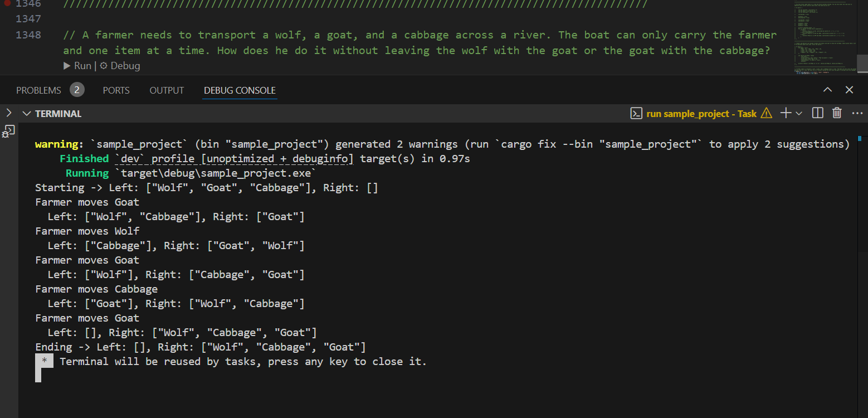Click the Debug code lens link

pyautogui.click(x=120, y=66)
